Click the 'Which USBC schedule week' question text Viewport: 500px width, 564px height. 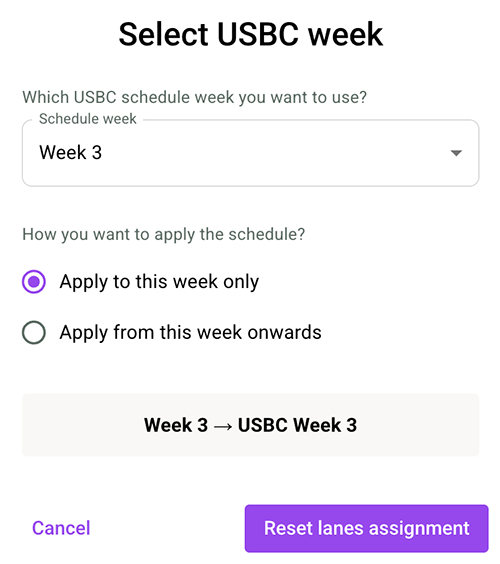pos(195,97)
